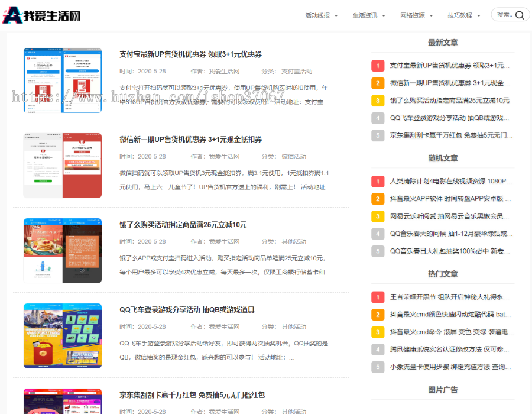Open 最新文章 item 京东集刮刮卡赢千万红包

pos(451,135)
